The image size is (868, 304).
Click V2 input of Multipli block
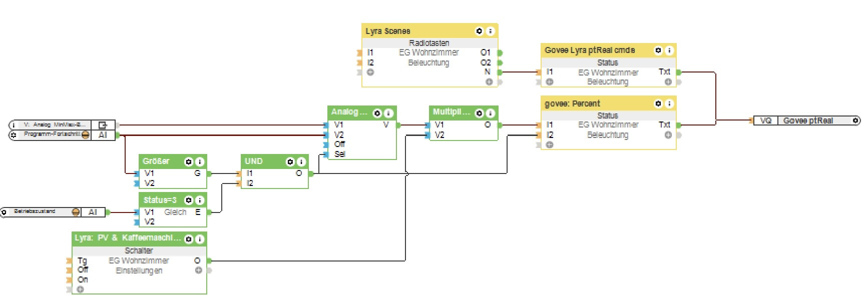click(x=439, y=135)
